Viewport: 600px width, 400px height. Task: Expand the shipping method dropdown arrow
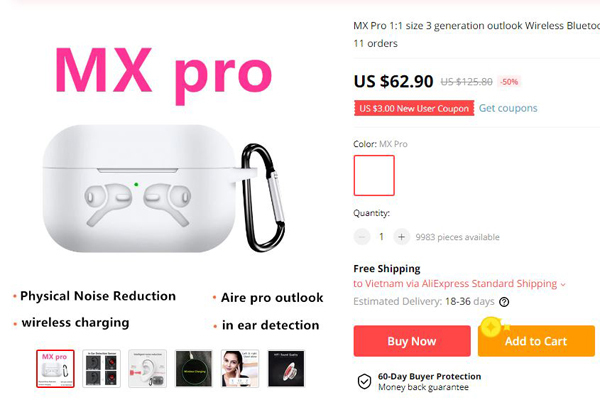563,284
